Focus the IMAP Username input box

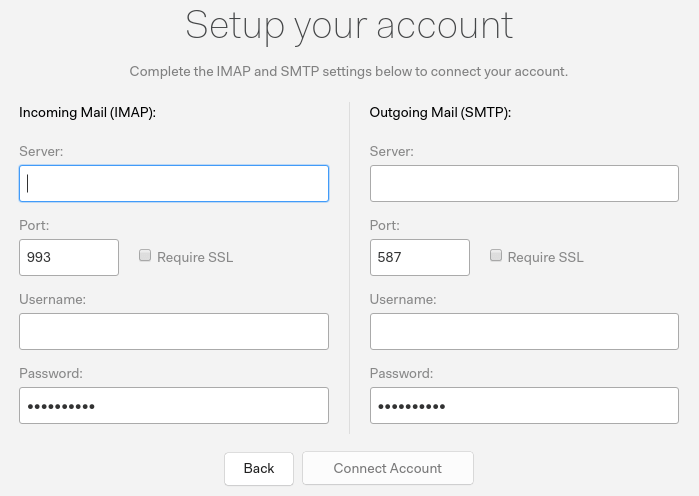[x=173, y=331]
